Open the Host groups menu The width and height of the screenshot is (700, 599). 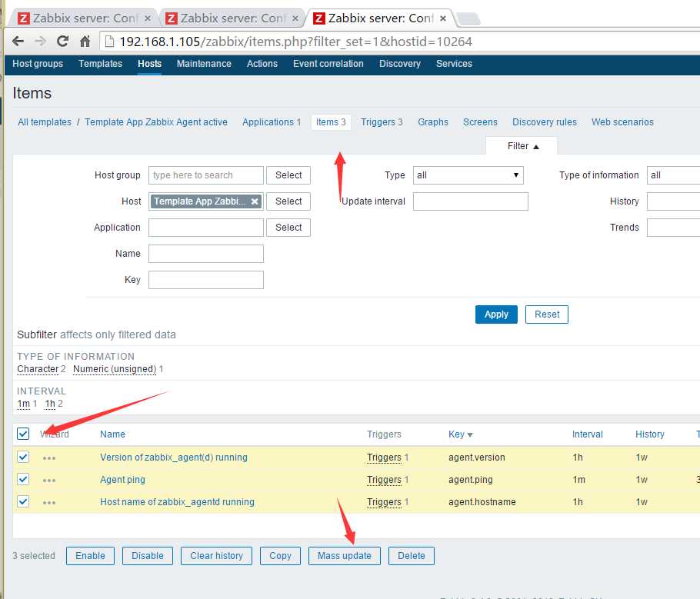pos(38,63)
